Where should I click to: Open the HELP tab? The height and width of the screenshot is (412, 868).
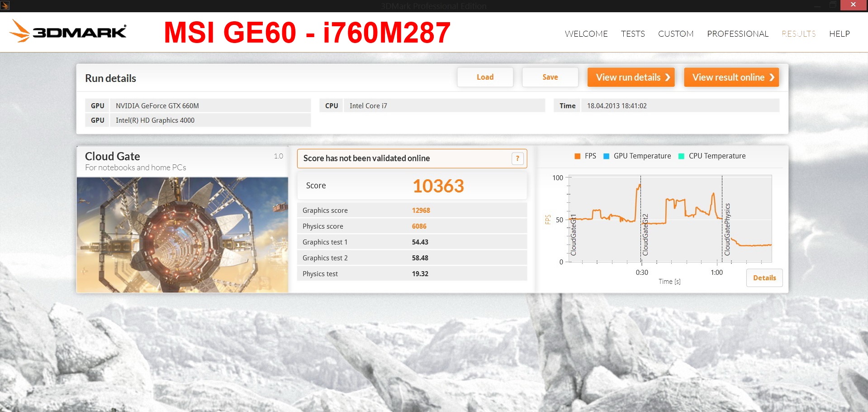click(x=840, y=34)
